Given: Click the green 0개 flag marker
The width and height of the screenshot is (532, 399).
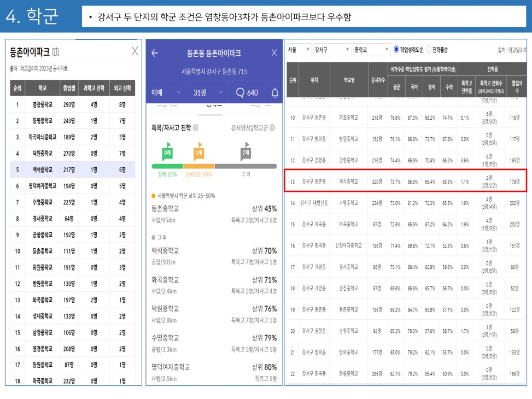Looking at the screenshot, I should tap(167, 151).
